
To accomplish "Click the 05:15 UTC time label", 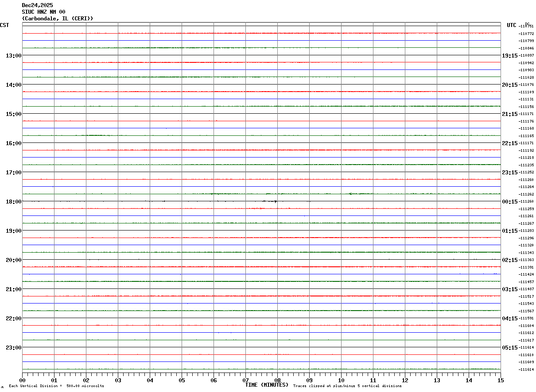I will point(509,348).
